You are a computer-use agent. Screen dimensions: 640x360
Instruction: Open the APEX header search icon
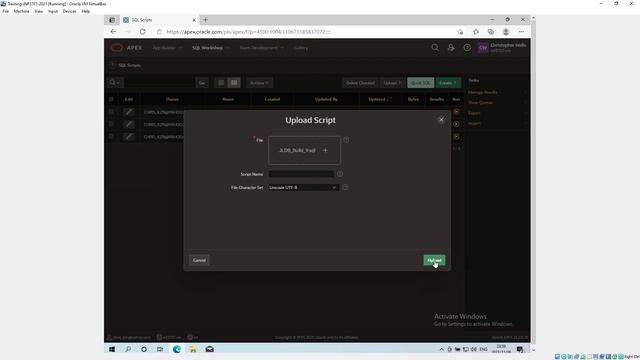435,48
